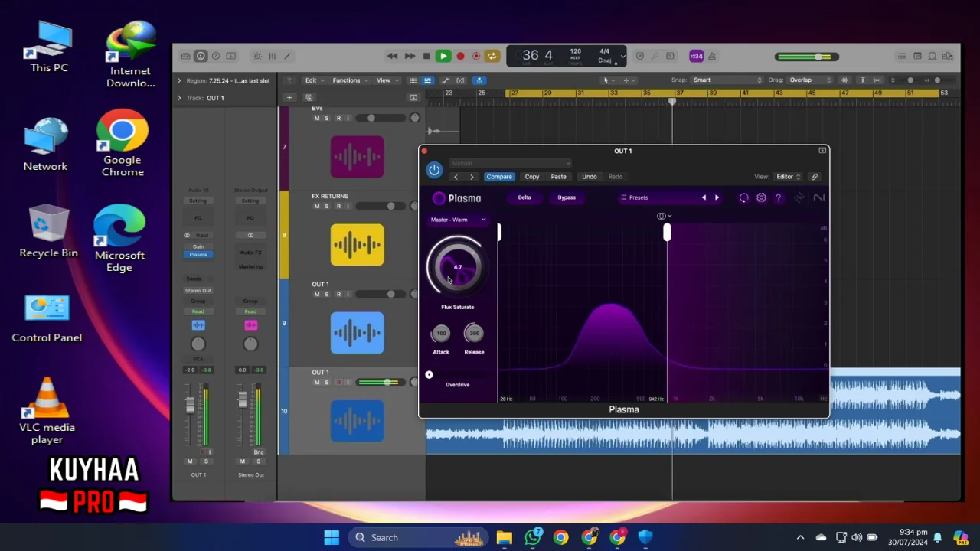Go to the next Plasma preset arrow
This screenshot has height=551, width=980.
717,197
